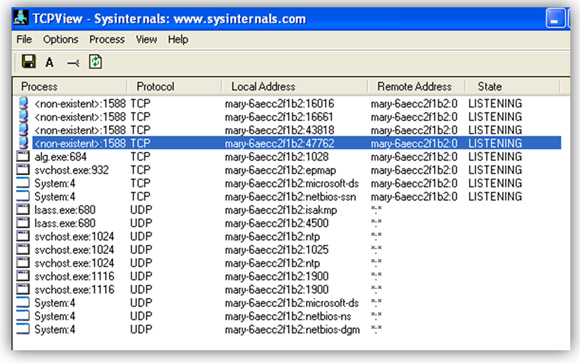
Task: Click LISTENING state of alg.exe:684 row
Action: [495, 157]
